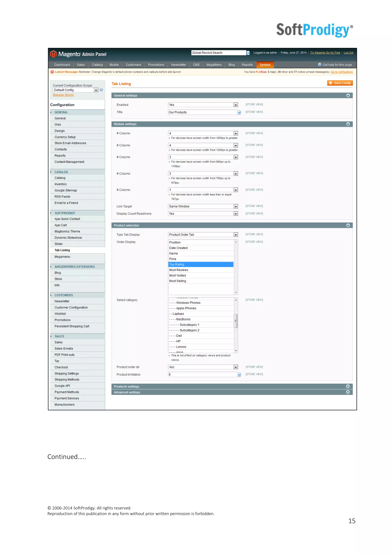
Task: Click the critical Latest Message alert icon
Action: [52, 72]
